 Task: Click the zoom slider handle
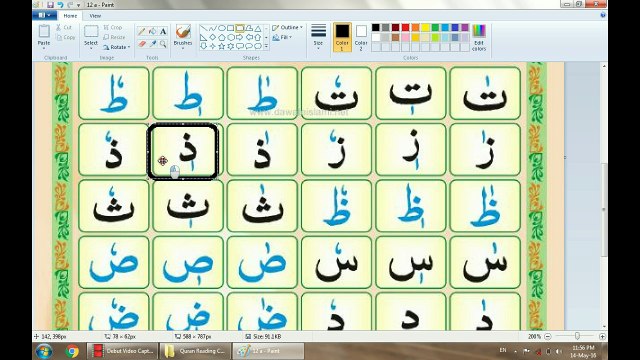(577, 336)
